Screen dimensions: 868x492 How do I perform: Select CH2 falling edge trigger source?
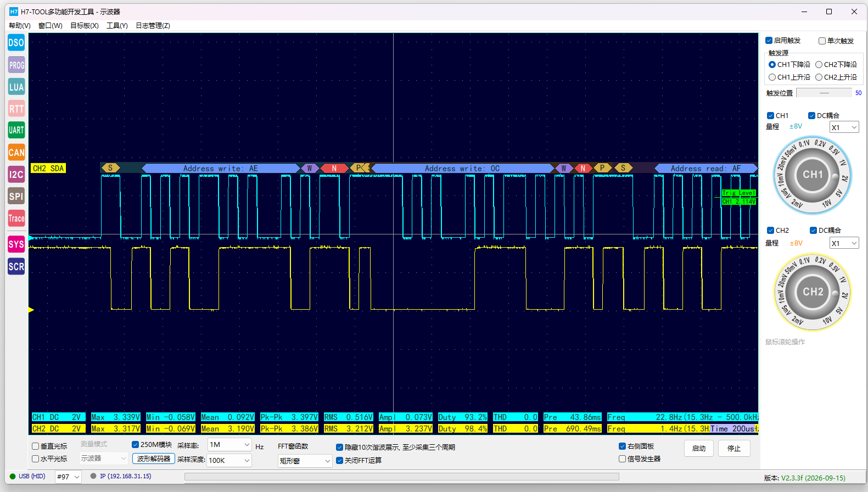[x=819, y=65]
